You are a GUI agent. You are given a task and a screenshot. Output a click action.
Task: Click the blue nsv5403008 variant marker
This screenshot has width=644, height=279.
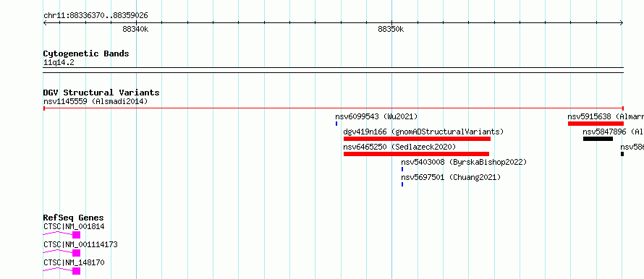(x=402, y=169)
